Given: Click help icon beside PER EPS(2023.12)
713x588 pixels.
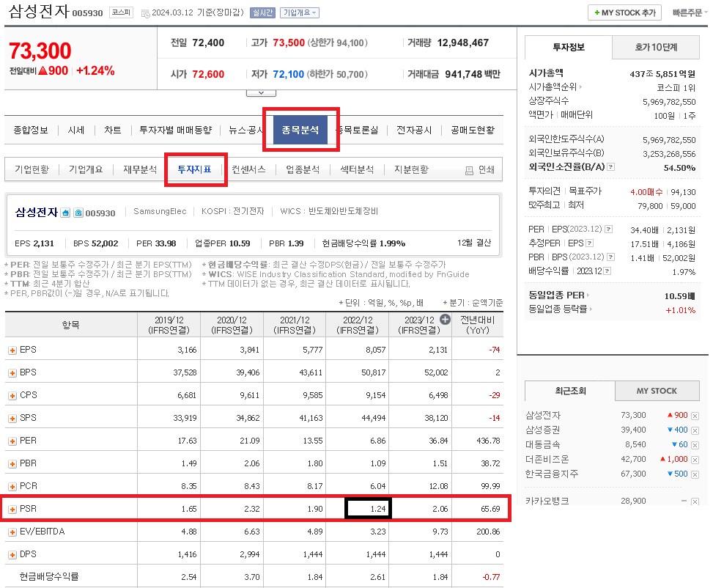Looking at the screenshot, I should click(608, 229).
